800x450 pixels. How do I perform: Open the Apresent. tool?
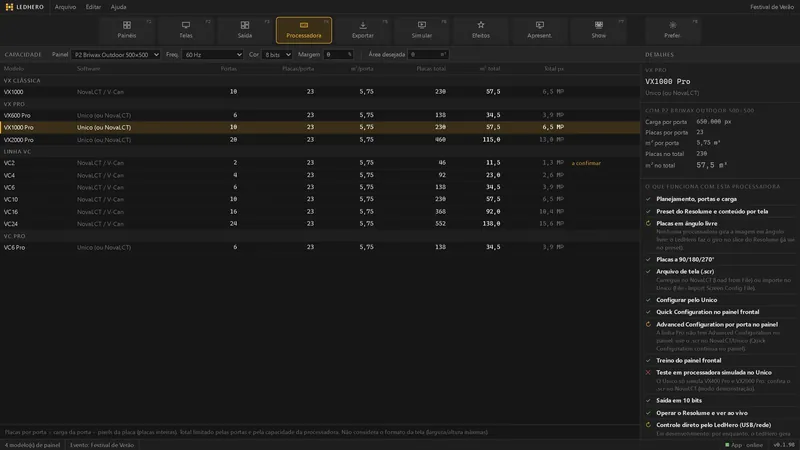[539, 30]
